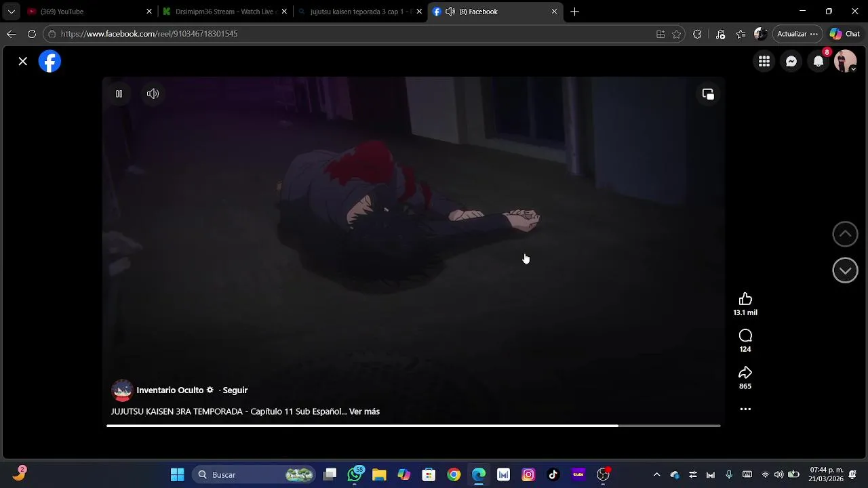The width and height of the screenshot is (868, 488).
Task: Mute the Facebook tab audio icon
Action: (450, 12)
